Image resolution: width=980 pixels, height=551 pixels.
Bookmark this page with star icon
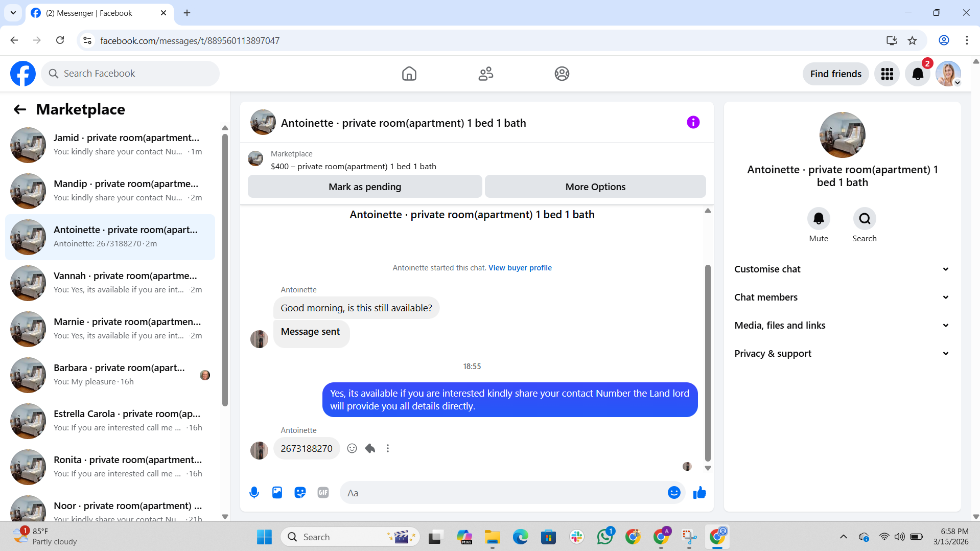[912, 40]
